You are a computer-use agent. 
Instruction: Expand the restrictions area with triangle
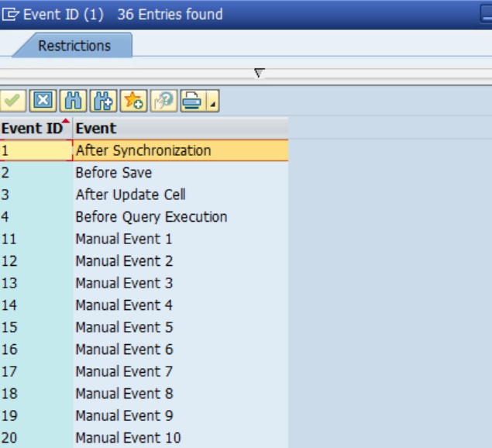[x=260, y=73]
